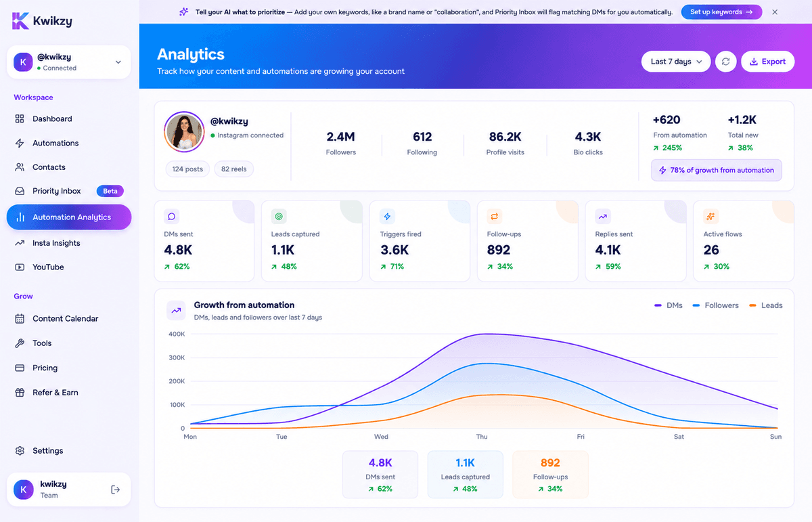The image size is (812, 522).
Task: Click the sparkle icon in the top banner
Action: pos(184,12)
